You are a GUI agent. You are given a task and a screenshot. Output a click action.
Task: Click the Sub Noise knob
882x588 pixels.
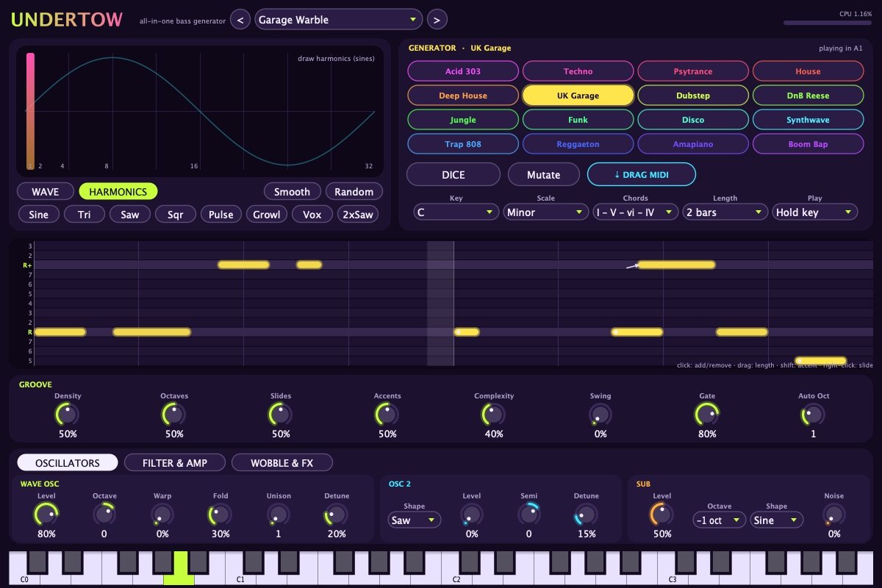[834, 514]
